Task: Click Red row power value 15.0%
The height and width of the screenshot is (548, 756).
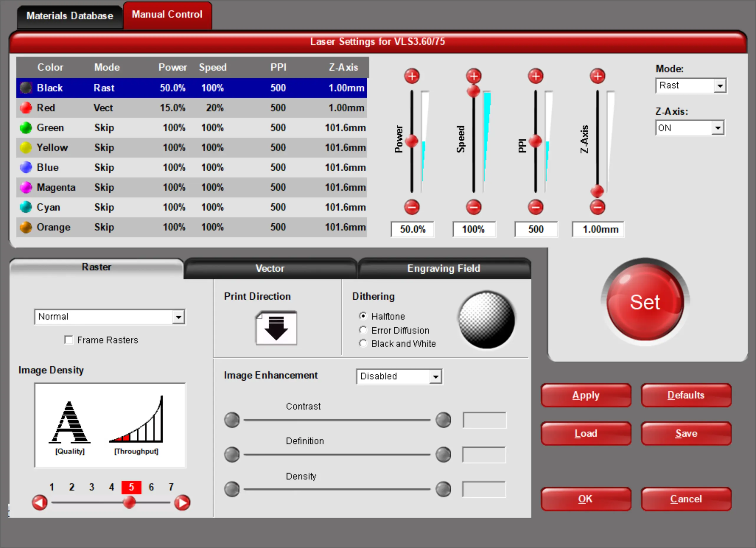Action: point(173,108)
